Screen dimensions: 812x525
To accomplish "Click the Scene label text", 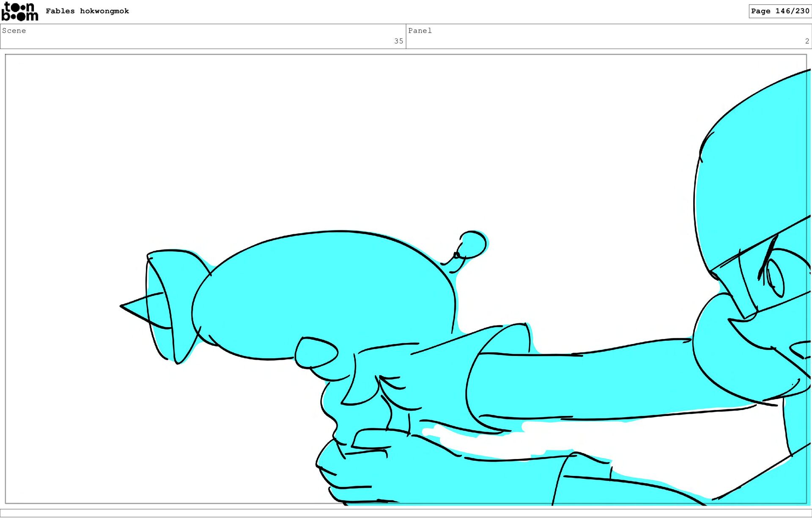I will [x=14, y=30].
